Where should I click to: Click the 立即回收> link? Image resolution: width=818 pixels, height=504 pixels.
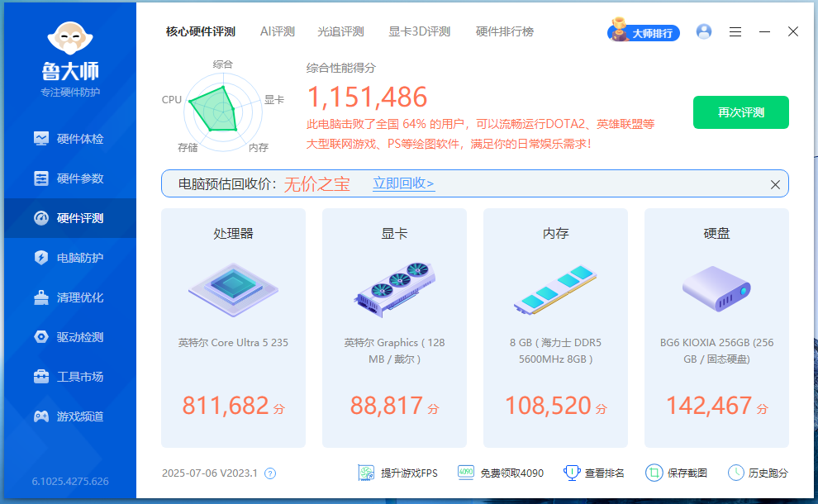[403, 183]
